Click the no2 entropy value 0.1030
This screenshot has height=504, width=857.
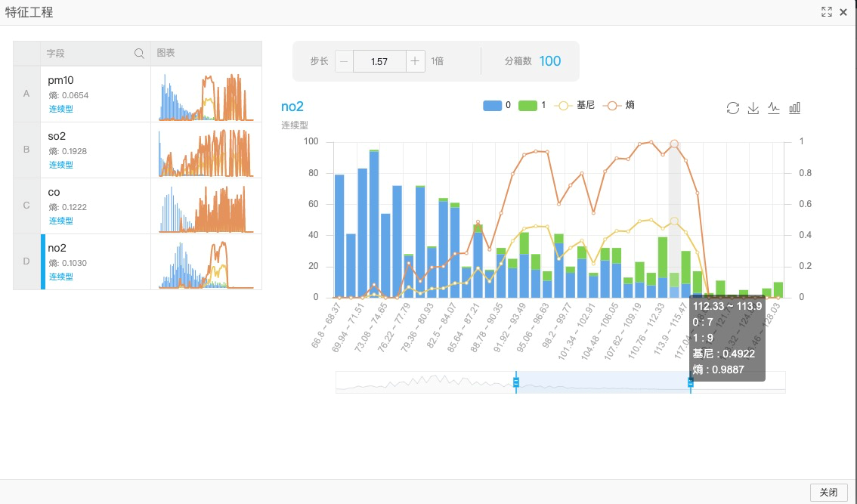tap(74, 263)
